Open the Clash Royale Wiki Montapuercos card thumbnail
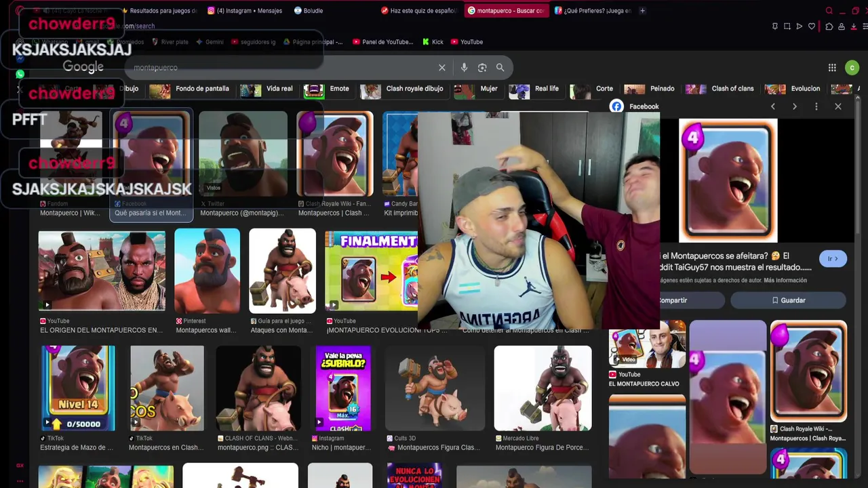868x488 pixels. coord(335,155)
